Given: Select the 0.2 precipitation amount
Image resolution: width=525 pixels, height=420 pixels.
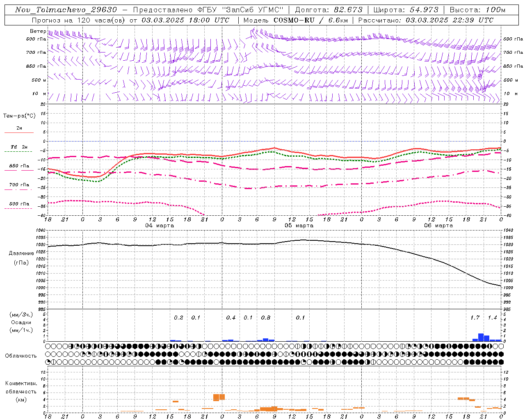Looking at the screenshot, I should pyautogui.click(x=178, y=317).
